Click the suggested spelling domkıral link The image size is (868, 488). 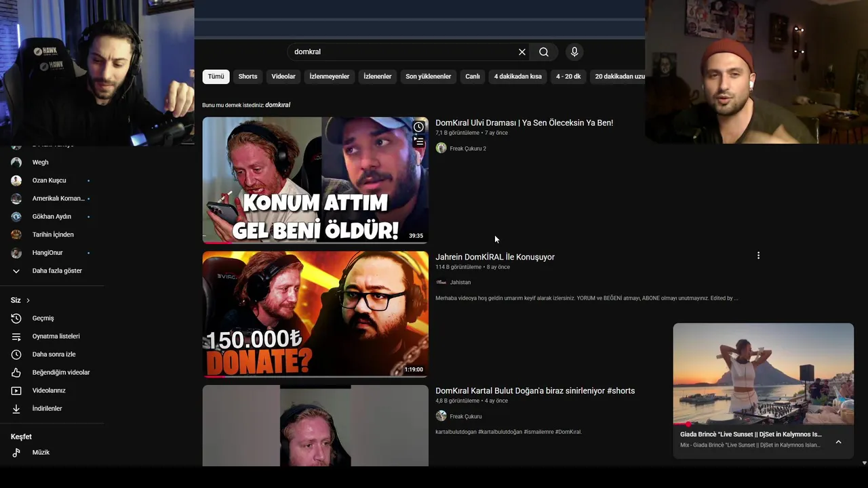coord(277,105)
